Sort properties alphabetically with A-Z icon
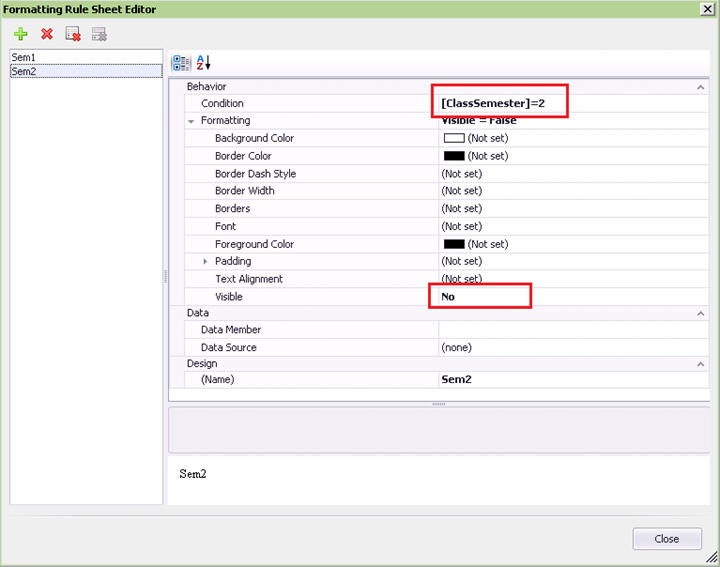Image resolution: width=720 pixels, height=567 pixels. 203,62
